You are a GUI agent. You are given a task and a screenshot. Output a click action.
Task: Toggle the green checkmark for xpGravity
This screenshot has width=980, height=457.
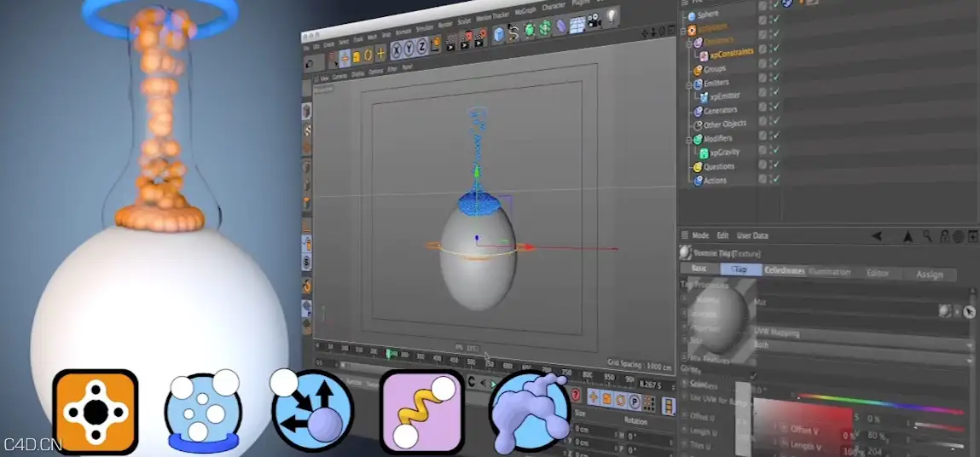(775, 149)
